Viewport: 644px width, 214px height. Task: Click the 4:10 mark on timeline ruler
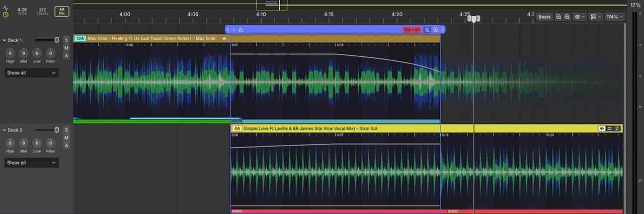pos(261,15)
